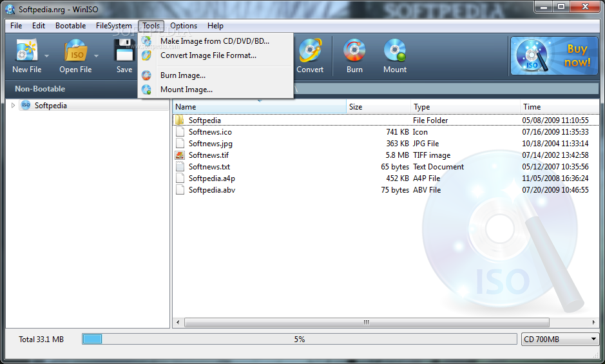Viewport: 605px width, 364px height.
Task: Click the Softpedia folder icon in file list
Action: [x=179, y=120]
